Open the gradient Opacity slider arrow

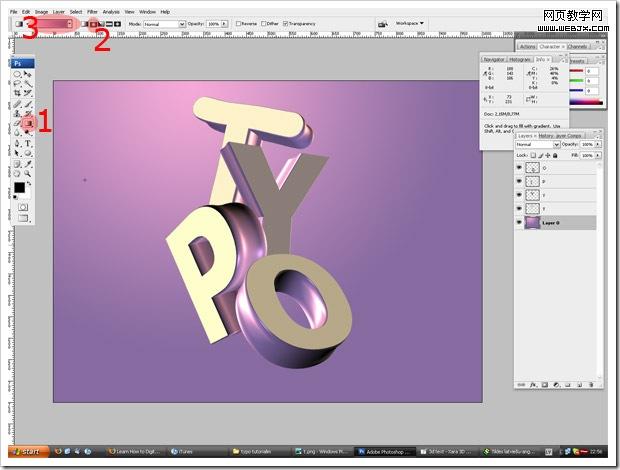click(224, 24)
